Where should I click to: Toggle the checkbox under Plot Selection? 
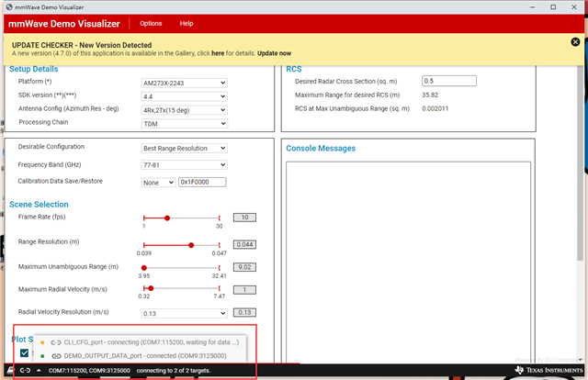point(25,353)
